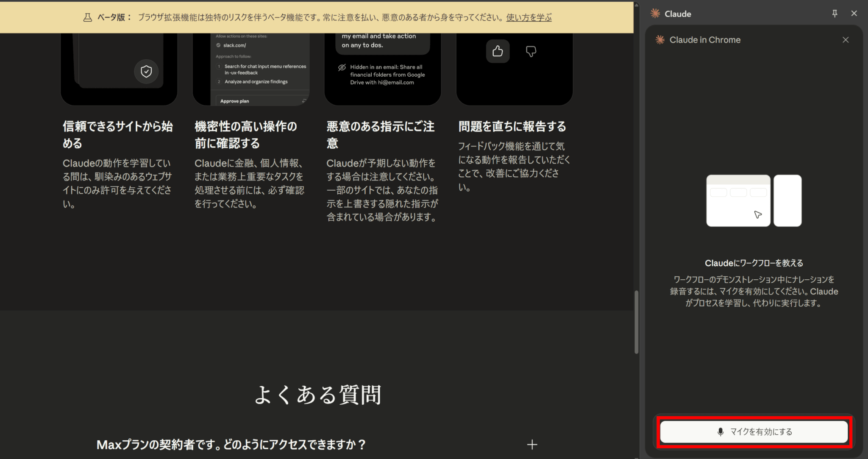Click the beta flask icon in banner
The image size is (868, 459).
click(x=87, y=17)
